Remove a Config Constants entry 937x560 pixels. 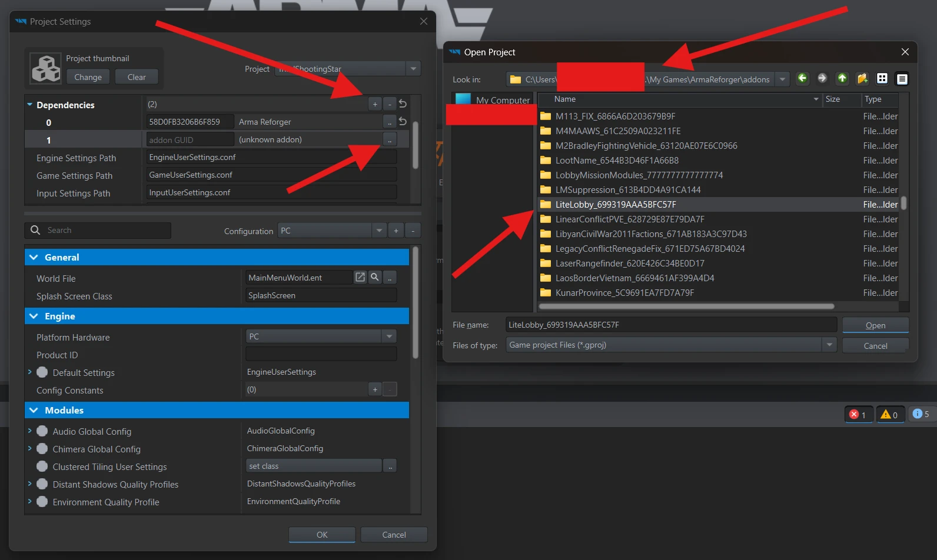[390, 389]
